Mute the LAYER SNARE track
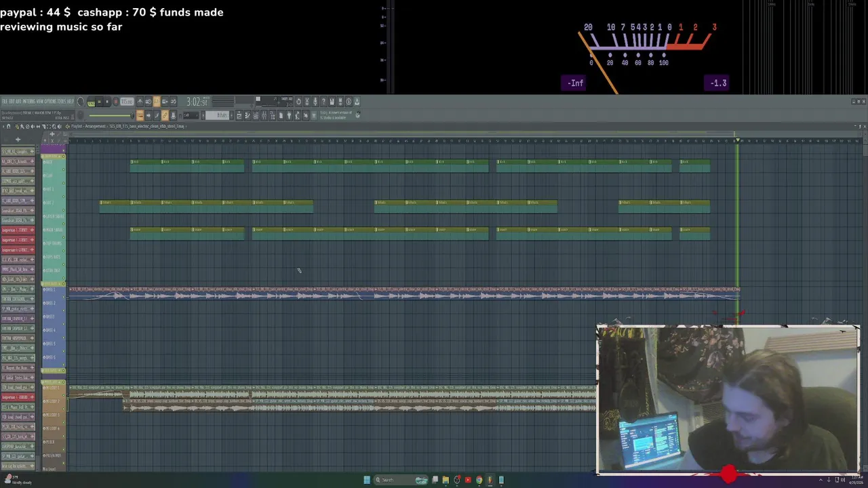 click(63, 224)
